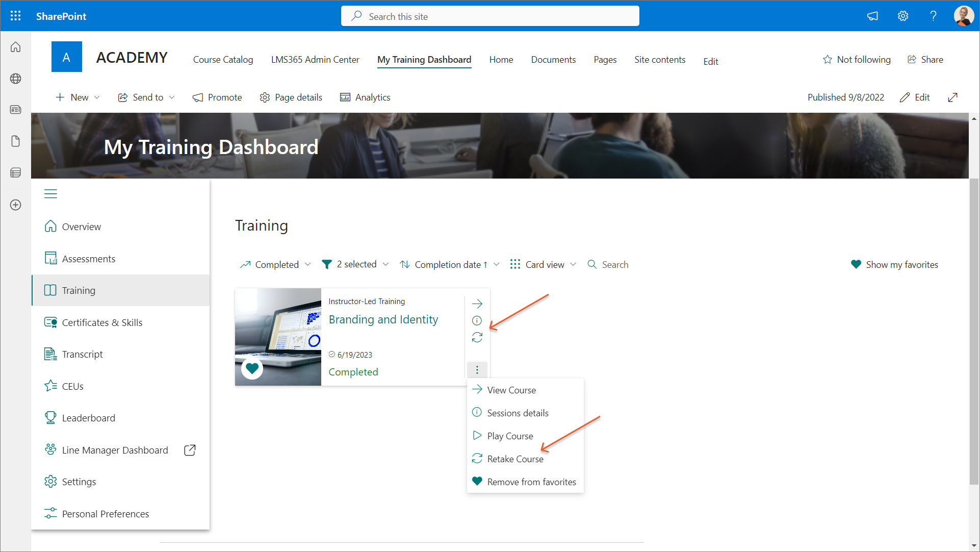The height and width of the screenshot is (552, 980).
Task: Expand the Card view dropdown
Action: tap(544, 264)
